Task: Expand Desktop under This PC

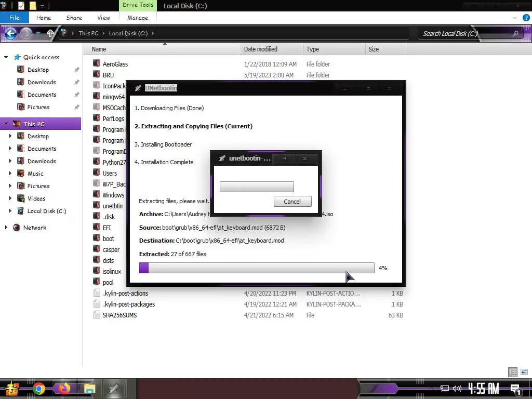Action: 10,136
